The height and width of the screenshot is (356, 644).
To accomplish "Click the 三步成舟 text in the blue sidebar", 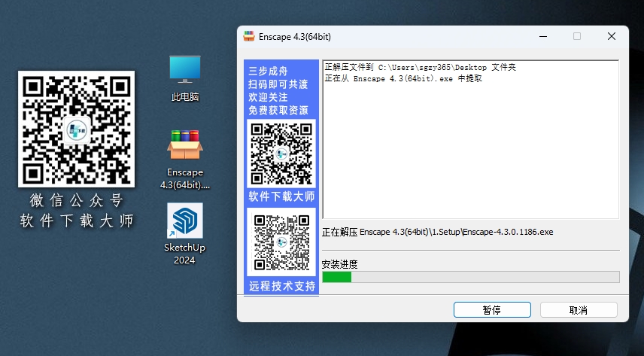I will coord(268,71).
